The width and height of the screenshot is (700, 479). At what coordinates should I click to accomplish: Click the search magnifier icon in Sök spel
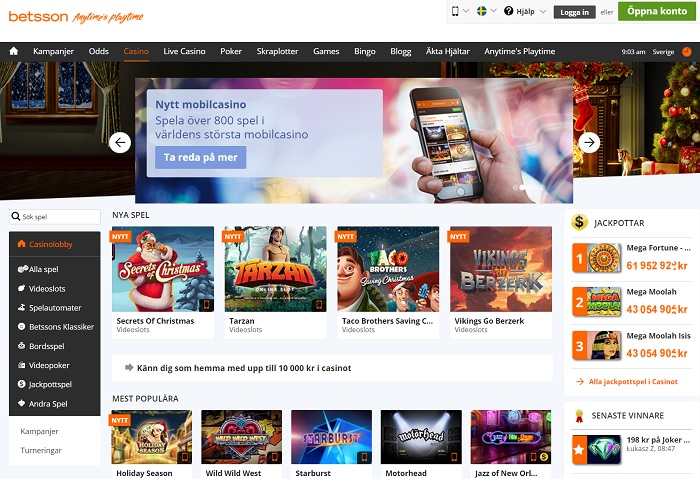(16, 217)
